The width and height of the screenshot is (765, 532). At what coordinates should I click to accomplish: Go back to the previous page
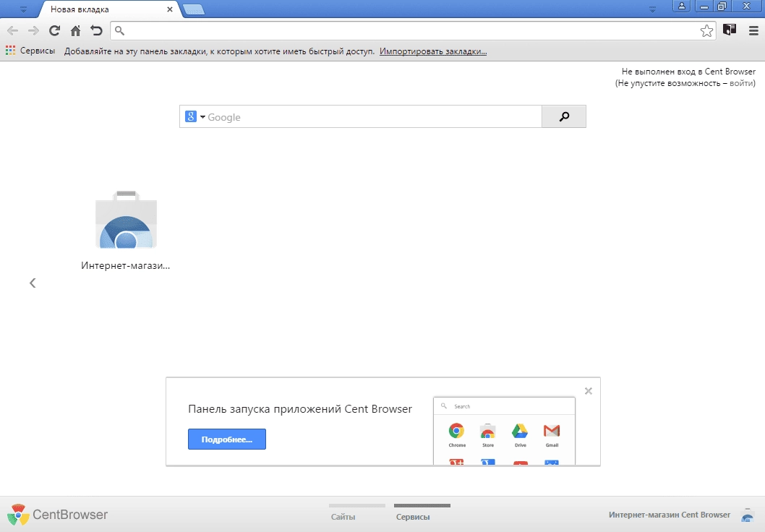pos(13,31)
